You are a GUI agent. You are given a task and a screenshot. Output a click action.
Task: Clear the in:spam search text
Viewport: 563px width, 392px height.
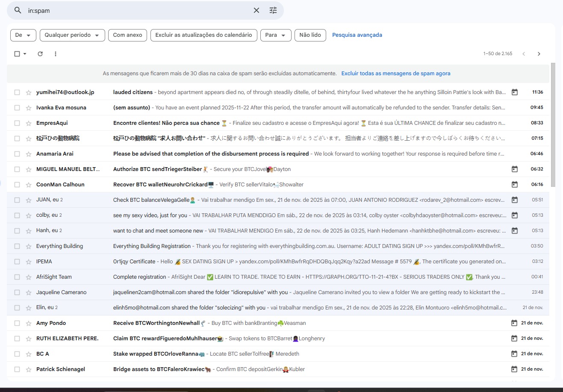pos(256,10)
